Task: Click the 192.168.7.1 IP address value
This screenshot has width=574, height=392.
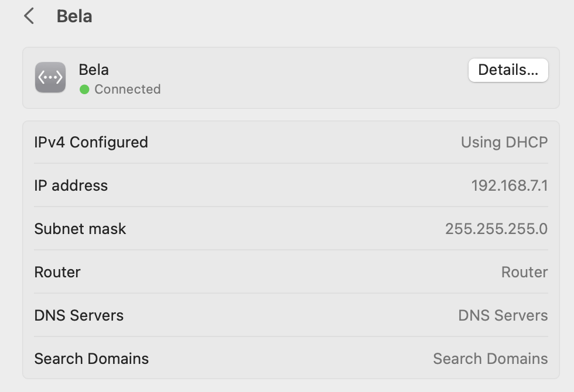Action: coord(509,185)
